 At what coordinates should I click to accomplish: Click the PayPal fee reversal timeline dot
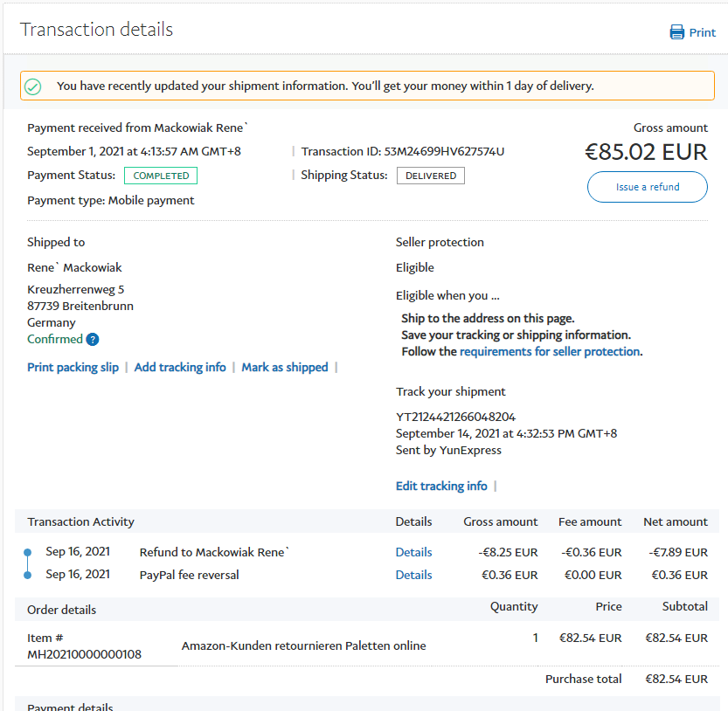click(27, 575)
